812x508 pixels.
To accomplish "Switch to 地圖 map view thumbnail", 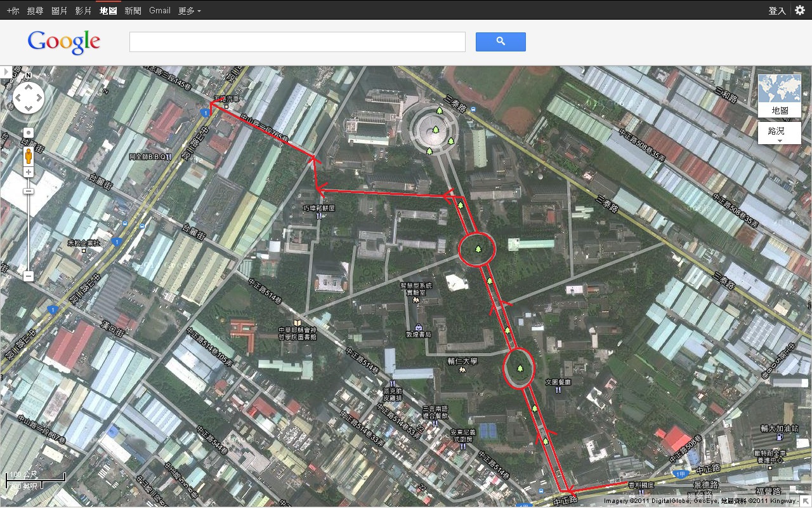I will click(780, 96).
